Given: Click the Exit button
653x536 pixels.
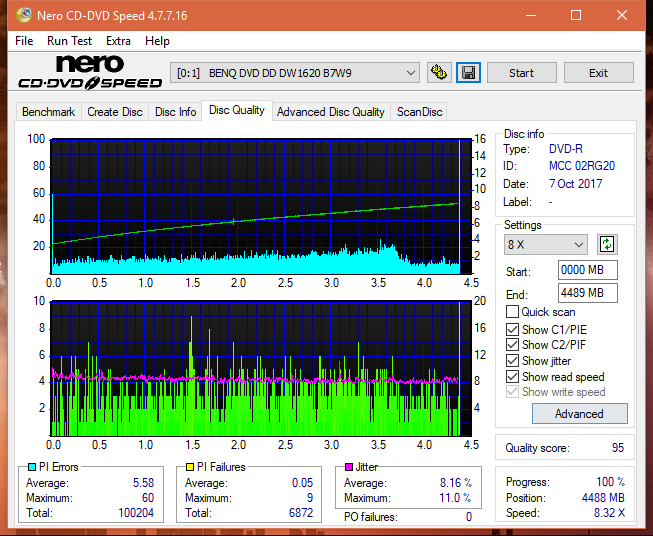Looking at the screenshot, I should tap(598, 73).
